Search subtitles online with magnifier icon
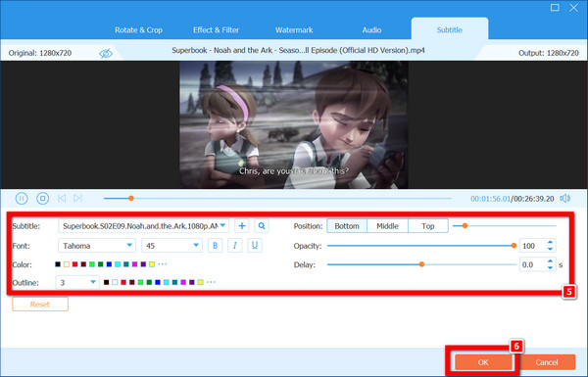 (x=262, y=226)
